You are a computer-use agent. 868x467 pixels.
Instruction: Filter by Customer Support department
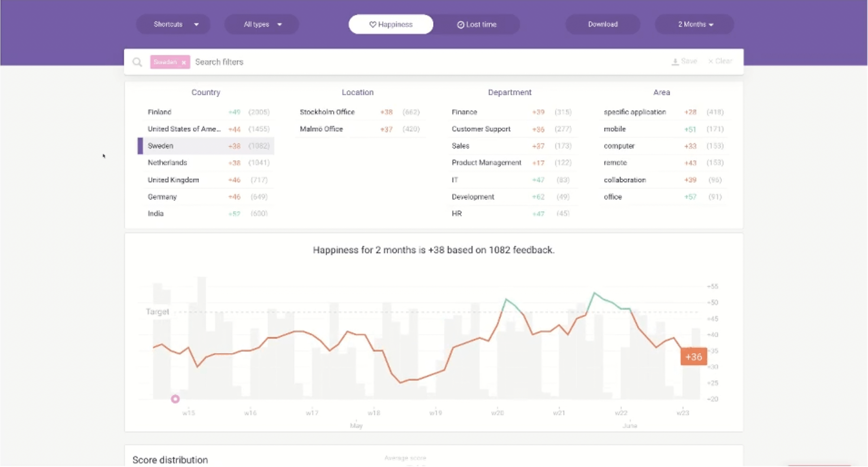512,129
